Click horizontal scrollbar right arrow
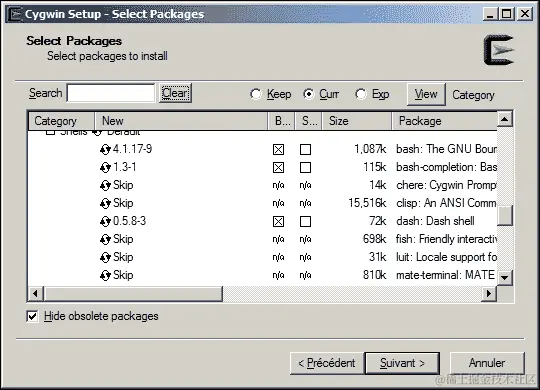This screenshot has height=390, width=540. pos(489,294)
